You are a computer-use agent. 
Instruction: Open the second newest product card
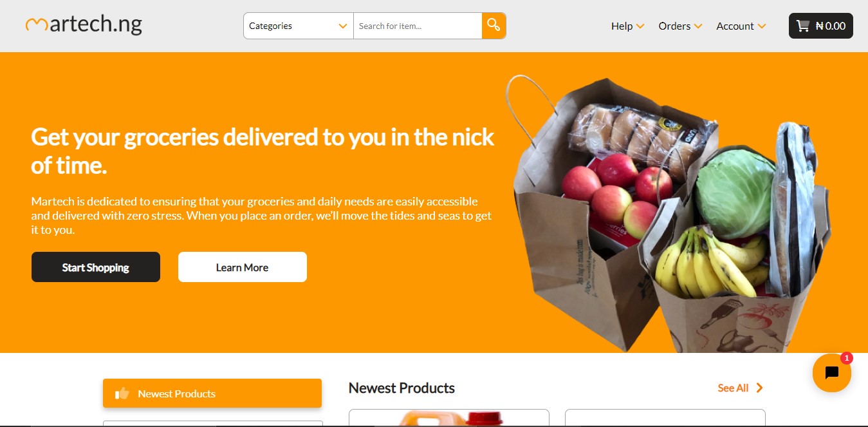pos(665,417)
